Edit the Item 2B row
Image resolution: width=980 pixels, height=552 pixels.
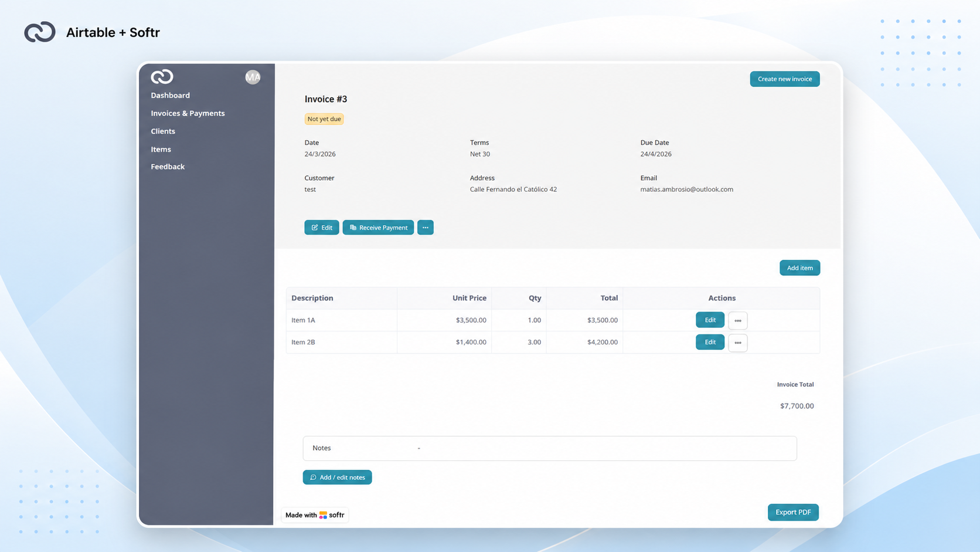point(710,342)
